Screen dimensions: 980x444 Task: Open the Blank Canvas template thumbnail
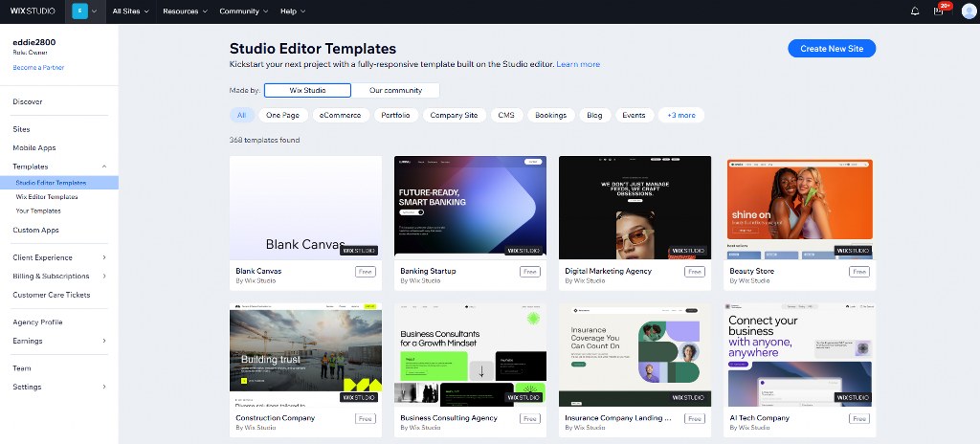pos(305,208)
